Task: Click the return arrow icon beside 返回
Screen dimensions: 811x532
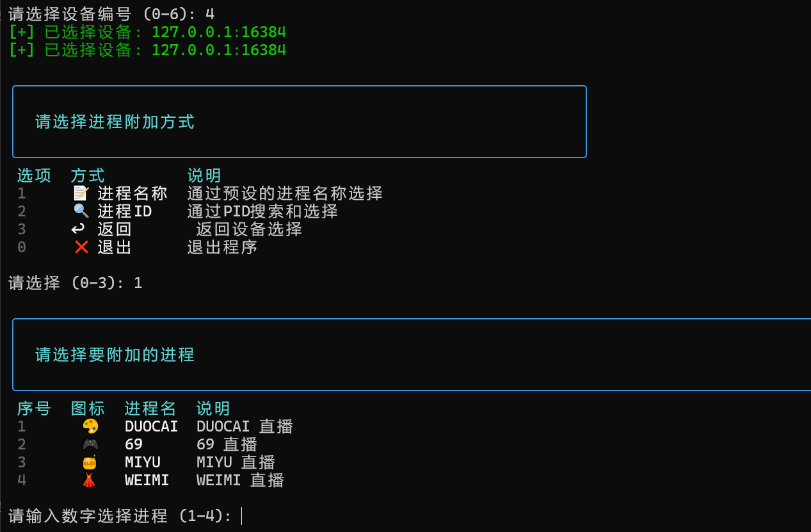Action: click(78, 229)
